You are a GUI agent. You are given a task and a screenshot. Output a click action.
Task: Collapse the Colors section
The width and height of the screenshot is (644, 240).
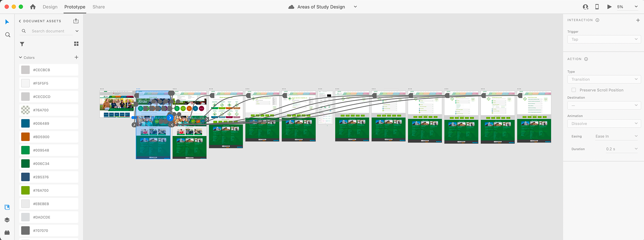tap(20, 58)
